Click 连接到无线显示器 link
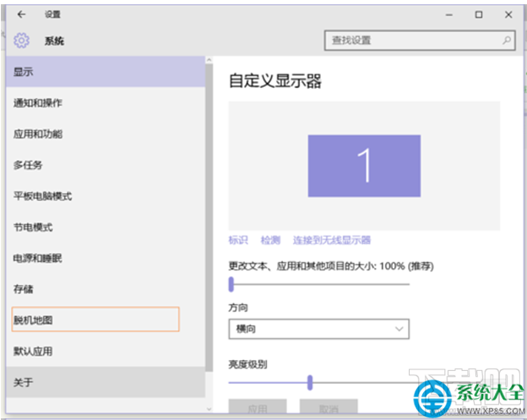The height and width of the screenshot is (420, 527). [x=332, y=240]
